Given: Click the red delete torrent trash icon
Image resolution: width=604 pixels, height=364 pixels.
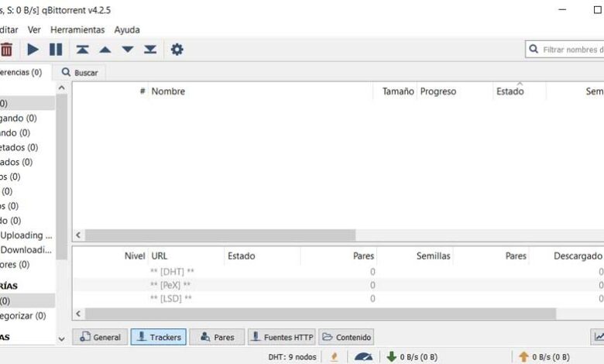Looking at the screenshot, I should pos(6,50).
